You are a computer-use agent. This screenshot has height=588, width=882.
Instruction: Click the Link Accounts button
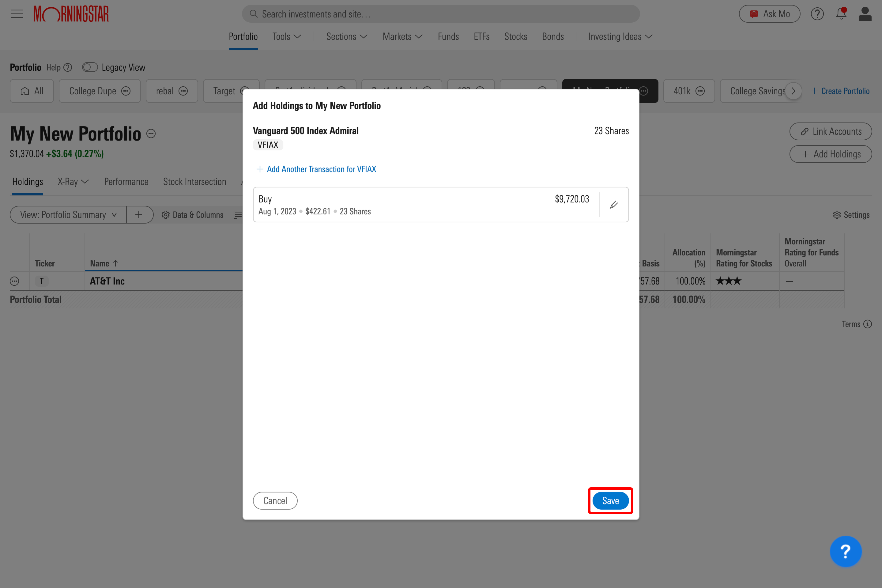pyautogui.click(x=831, y=132)
